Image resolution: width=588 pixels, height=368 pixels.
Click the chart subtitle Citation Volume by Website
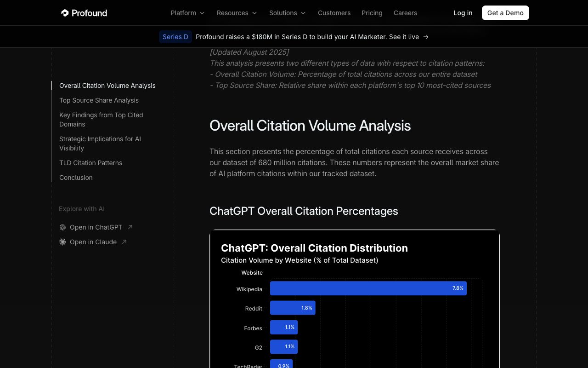(x=300, y=260)
